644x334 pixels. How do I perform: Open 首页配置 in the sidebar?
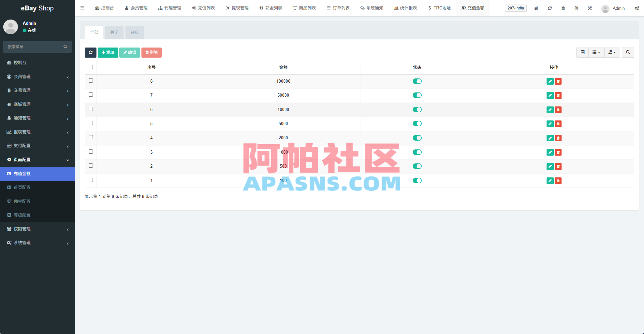tap(37, 188)
